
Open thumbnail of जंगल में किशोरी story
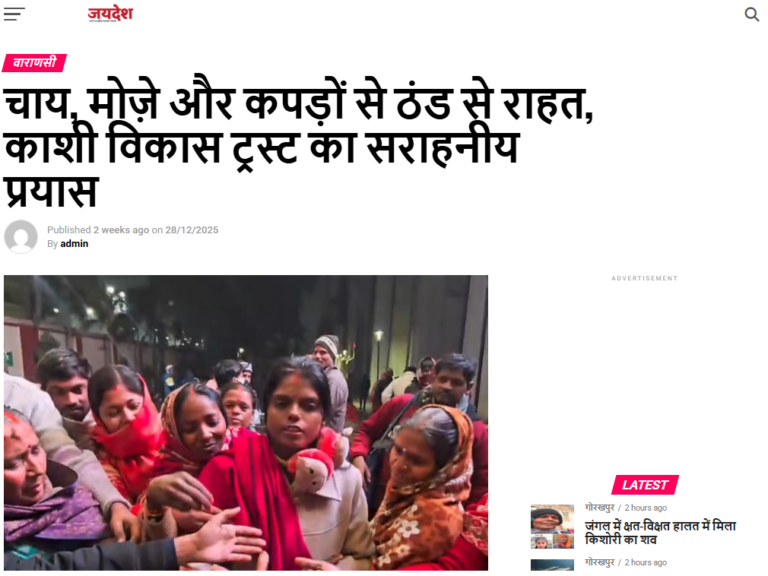point(552,527)
